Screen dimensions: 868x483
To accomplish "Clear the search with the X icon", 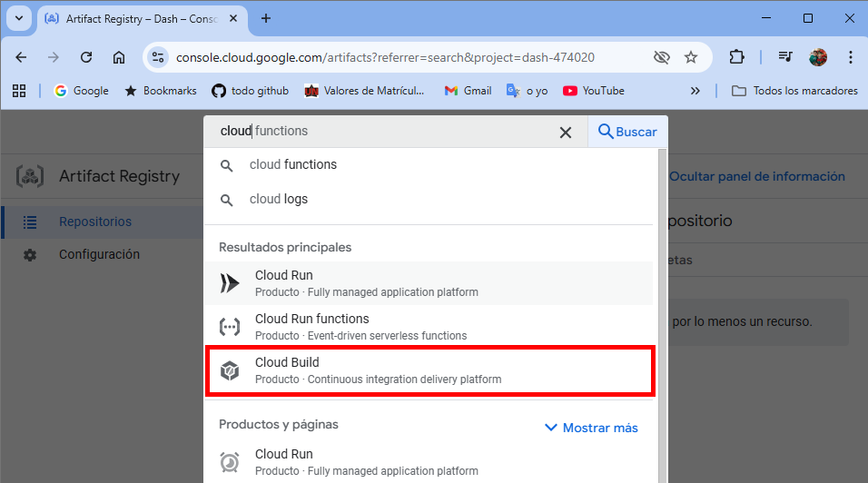I will point(565,133).
